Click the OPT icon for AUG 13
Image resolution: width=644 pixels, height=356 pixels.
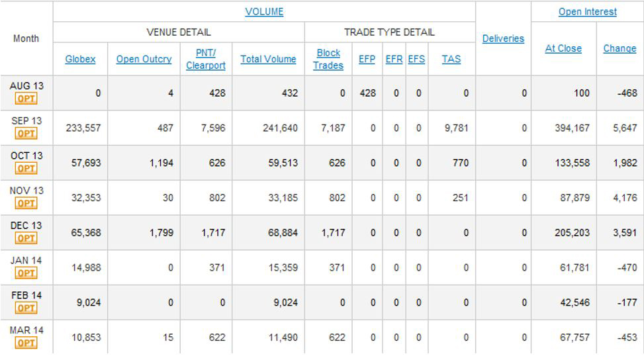click(x=26, y=99)
